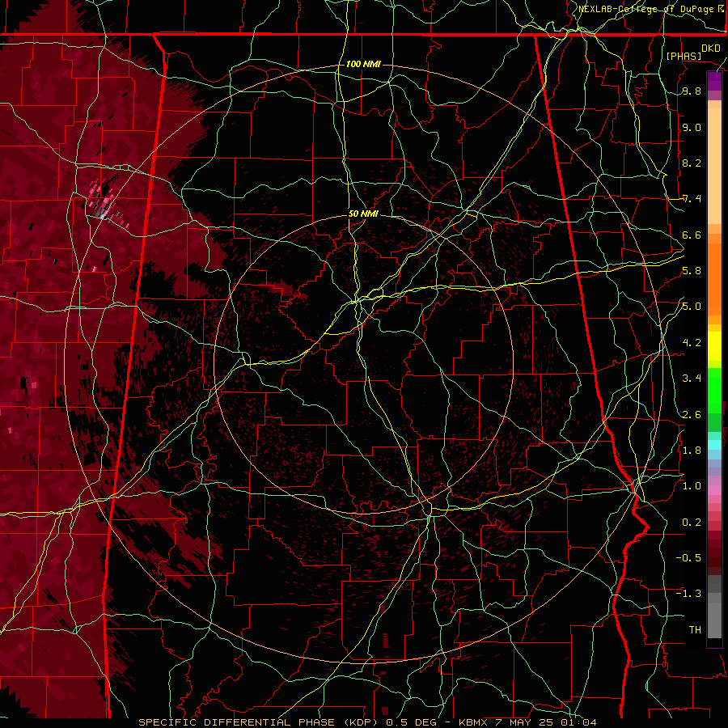Click the 3.4 value on the scale
The height and width of the screenshot is (728, 728).
(692, 379)
